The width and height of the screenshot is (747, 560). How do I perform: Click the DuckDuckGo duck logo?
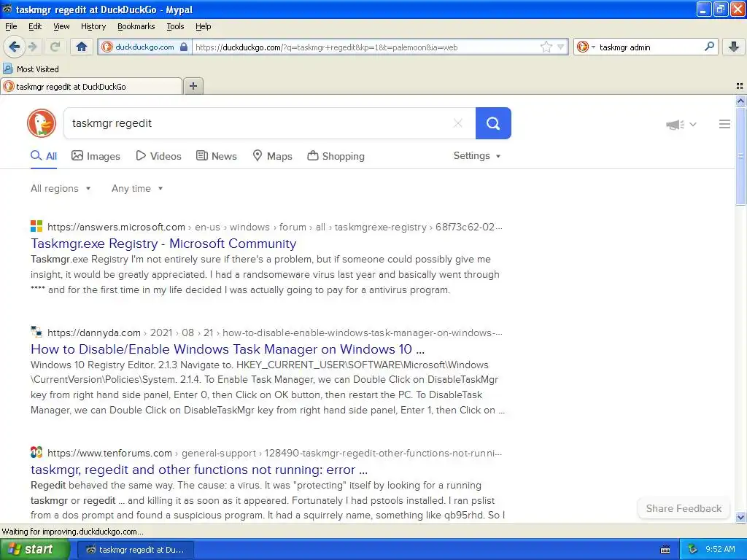pos(42,123)
